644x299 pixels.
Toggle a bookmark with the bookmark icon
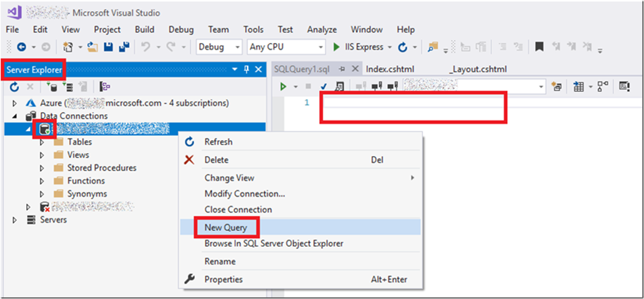tap(539, 47)
